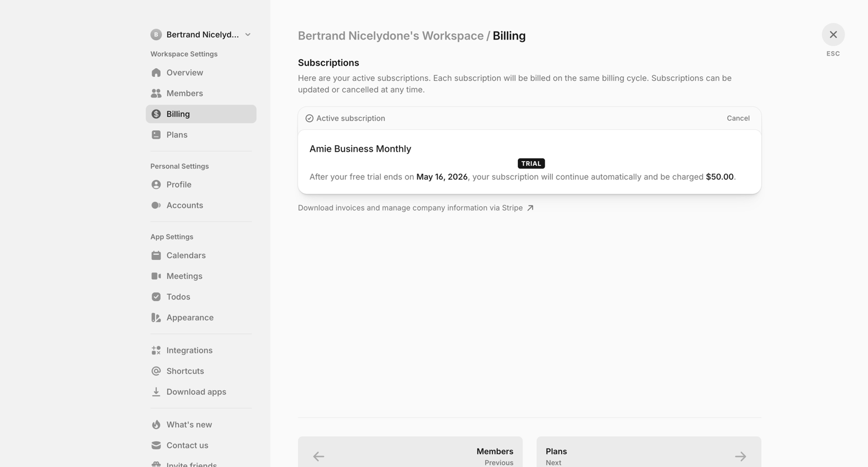Viewport: 868px width, 467px height.
Task: Go to Members settings
Action: pos(201,94)
